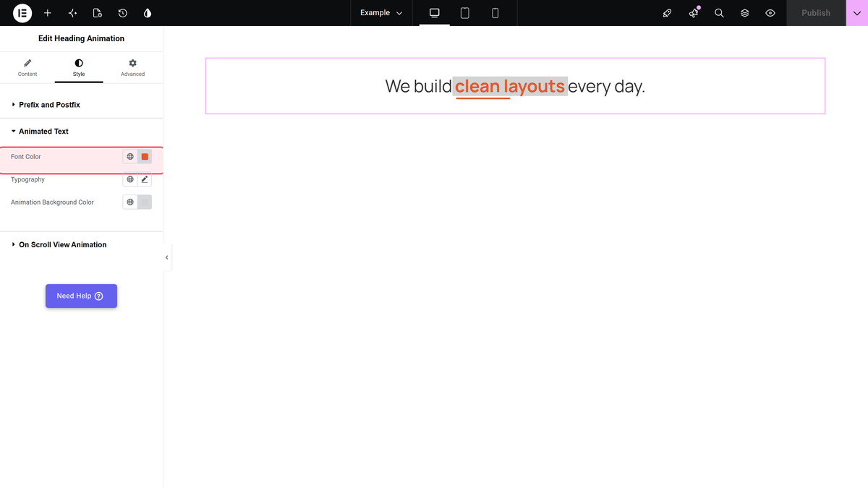Click the 'Animation Background Color' label
The image size is (868, 488).
pyautogui.click(x=52, y=202)
